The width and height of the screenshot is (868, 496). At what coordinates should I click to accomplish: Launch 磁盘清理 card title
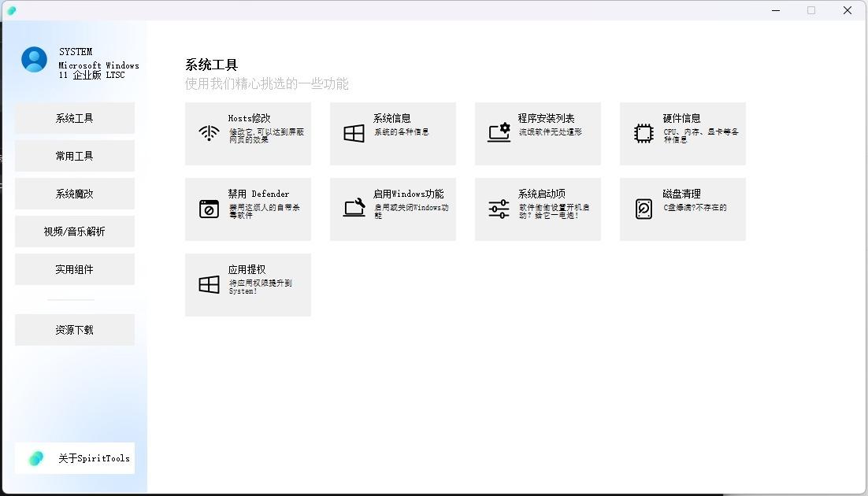(682, 194)
